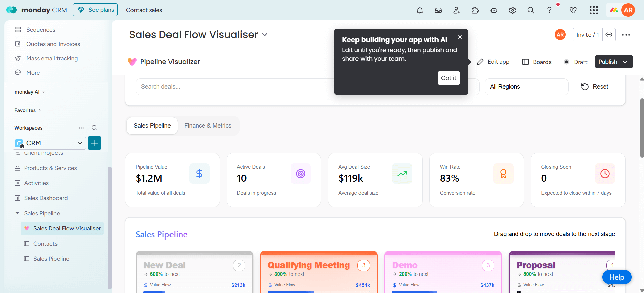Click the Search deals input field
The image size is (644, 293).
[235, 87]
